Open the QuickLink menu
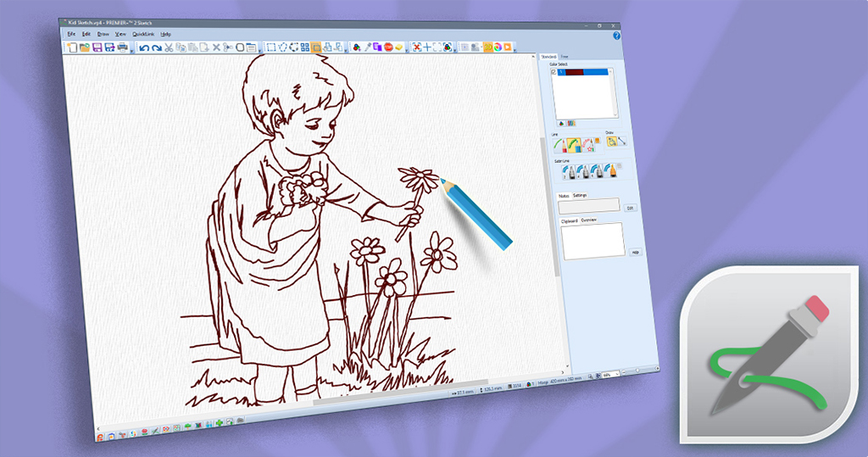 click(143, 35)
